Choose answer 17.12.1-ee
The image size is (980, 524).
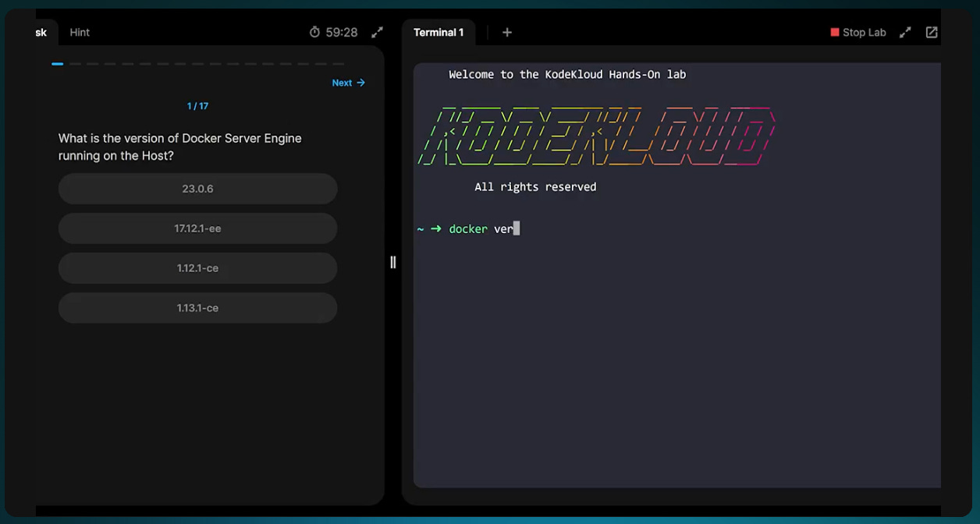pyautogui.click(x=197, y=228)
